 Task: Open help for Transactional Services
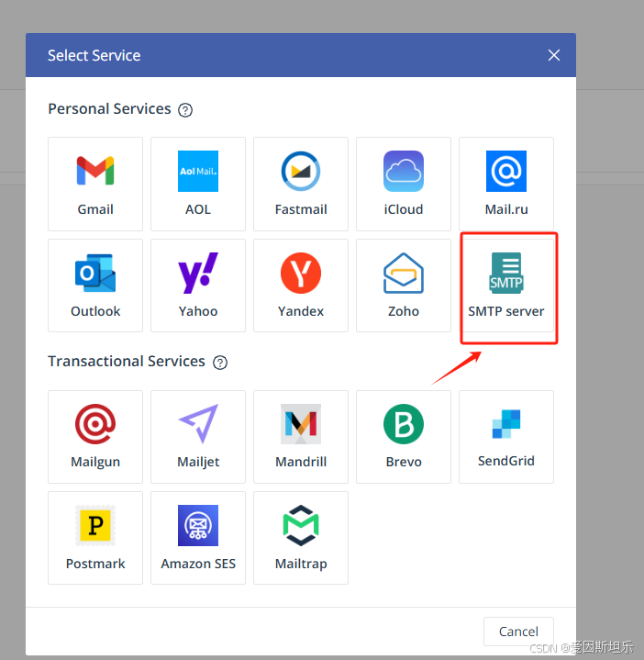tap(220, 363)
